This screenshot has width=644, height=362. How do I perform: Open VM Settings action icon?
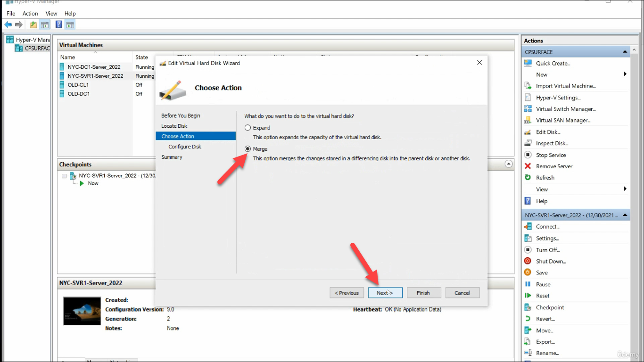pos(528,239)
